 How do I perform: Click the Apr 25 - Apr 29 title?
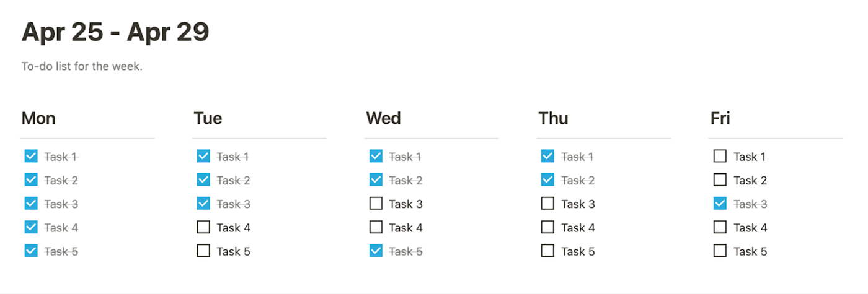[x=115, y=32]
